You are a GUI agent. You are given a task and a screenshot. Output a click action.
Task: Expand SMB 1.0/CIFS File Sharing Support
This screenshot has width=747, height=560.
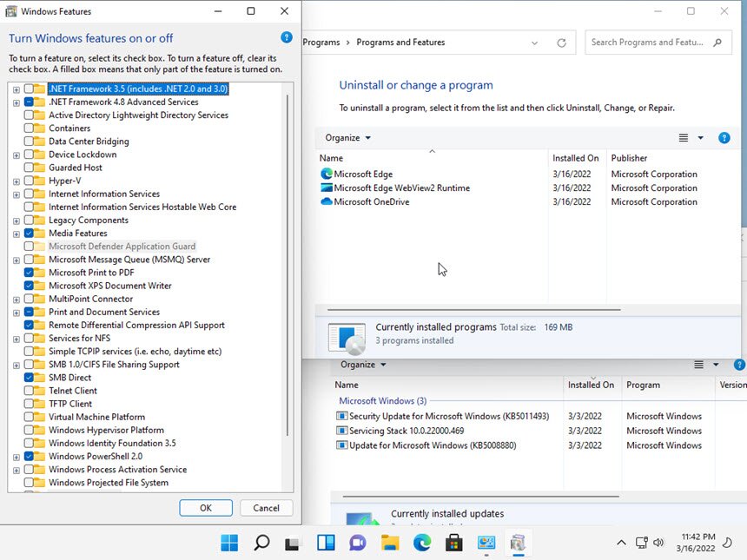click(x=17, y=366)
